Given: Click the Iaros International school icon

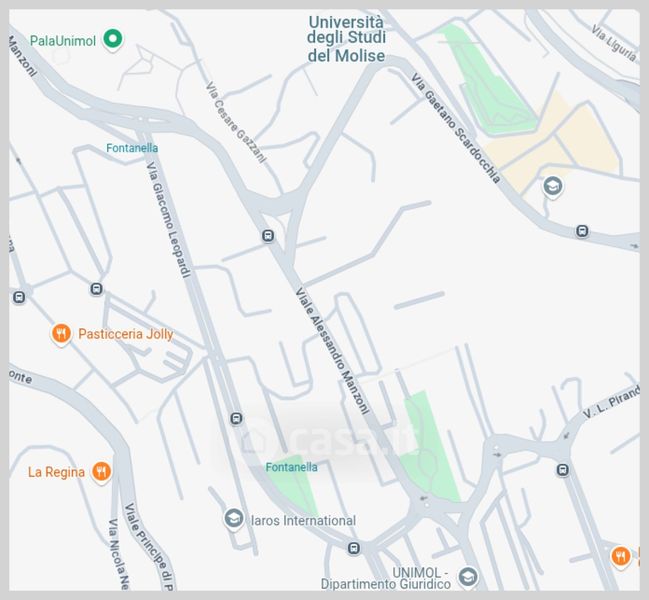Looking at the screenshot, I should pos(234,518).
